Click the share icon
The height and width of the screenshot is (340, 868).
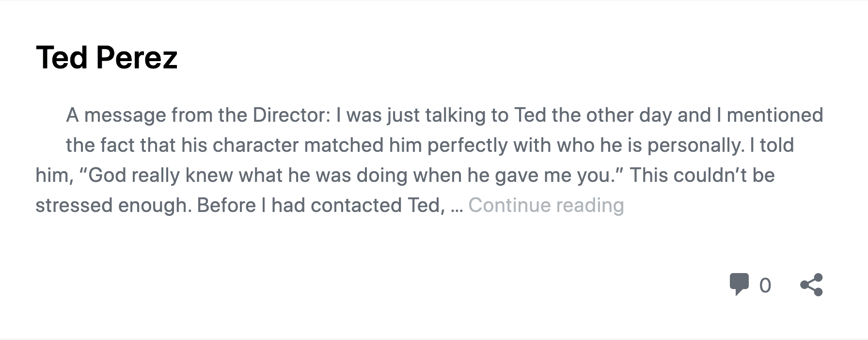pyautogui.click(x=811, y=285)
